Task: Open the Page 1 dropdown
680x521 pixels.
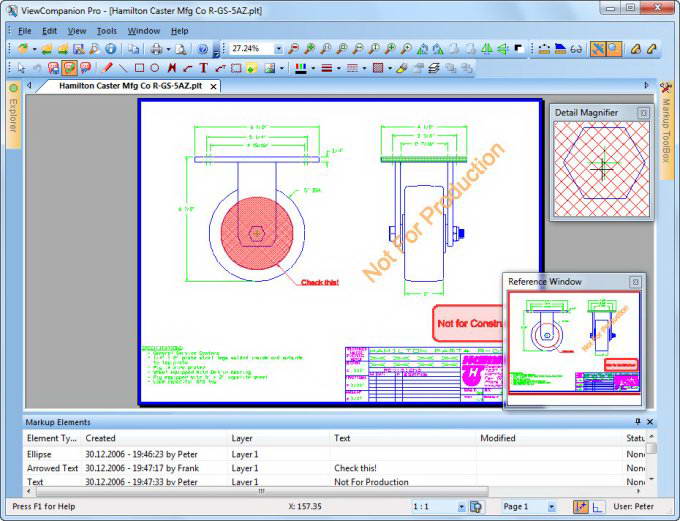Action: (551, 507)
